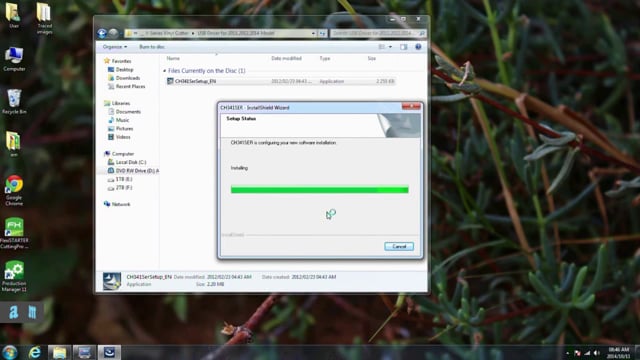Open the Documents library
Viewport: 640px width, 360px height.
[x=128, y=112]
